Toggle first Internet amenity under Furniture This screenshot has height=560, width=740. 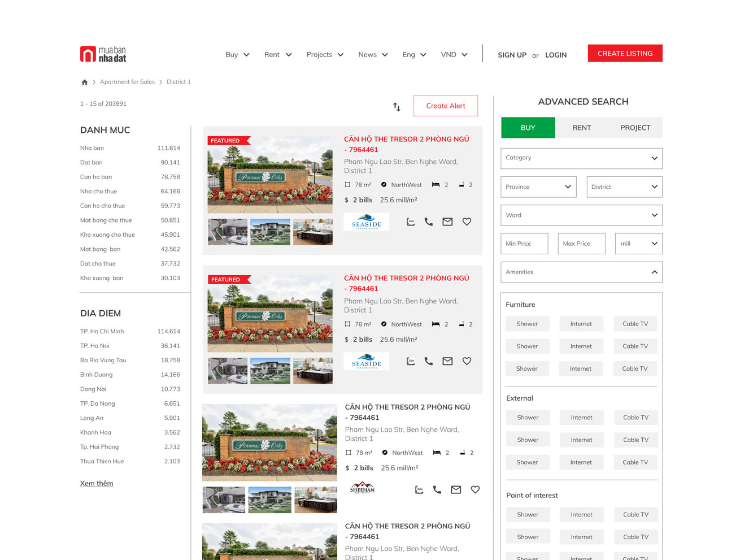click(581, 324)
